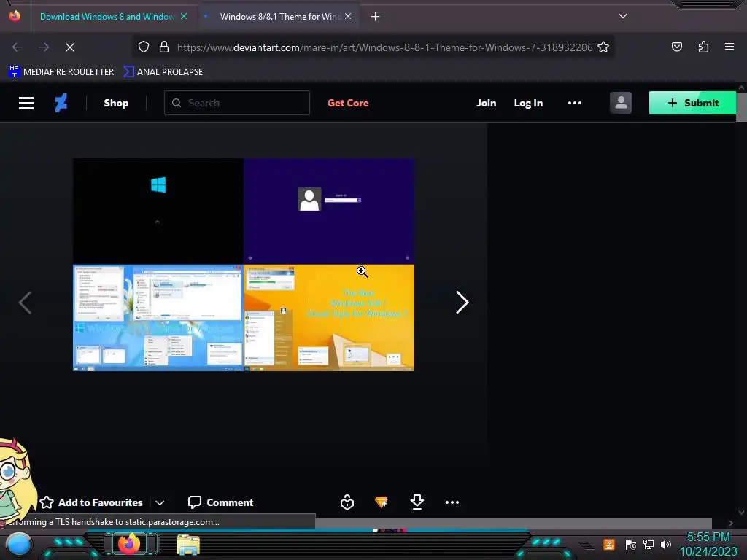Click the Windows Start orb
The height and width of the screenshot is (560, 747).
pyautogui.click(x=19, y=544)
